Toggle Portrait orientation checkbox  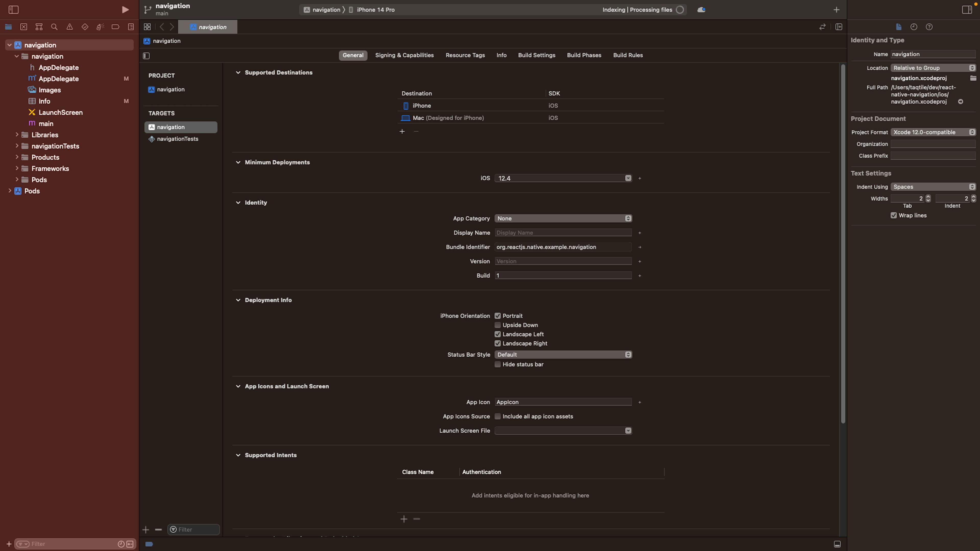pyautogui.click(x=497, y=316)
